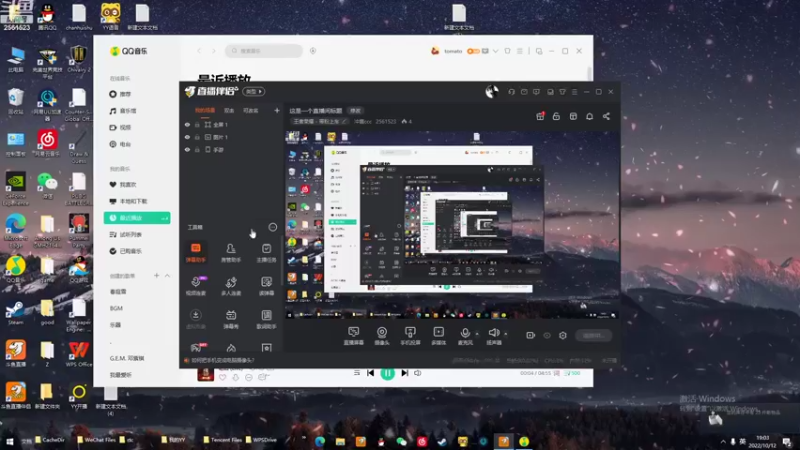Click the Windows Start button
The width and height of the screenshot is (800, 450).
point(9,441)
